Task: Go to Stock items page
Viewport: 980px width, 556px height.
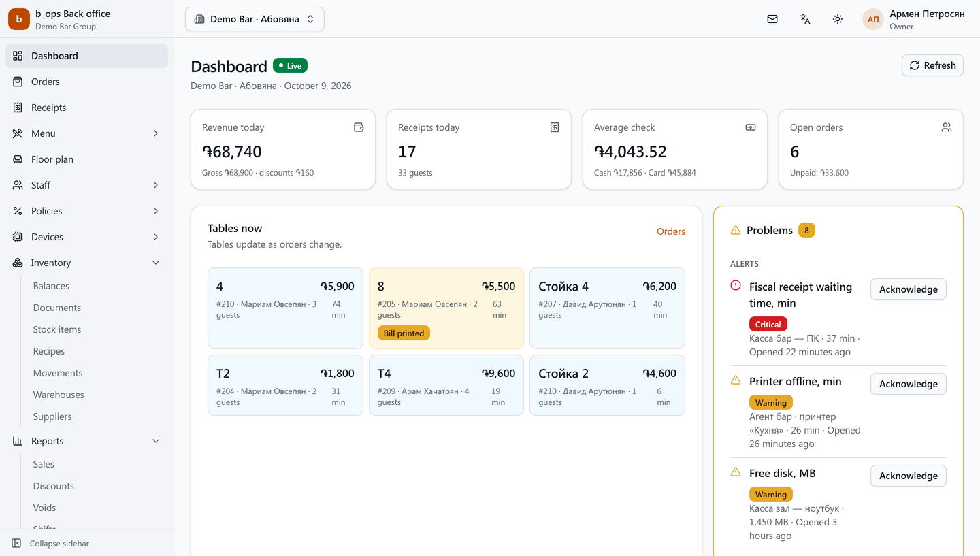Action: (x=57, y=329)
